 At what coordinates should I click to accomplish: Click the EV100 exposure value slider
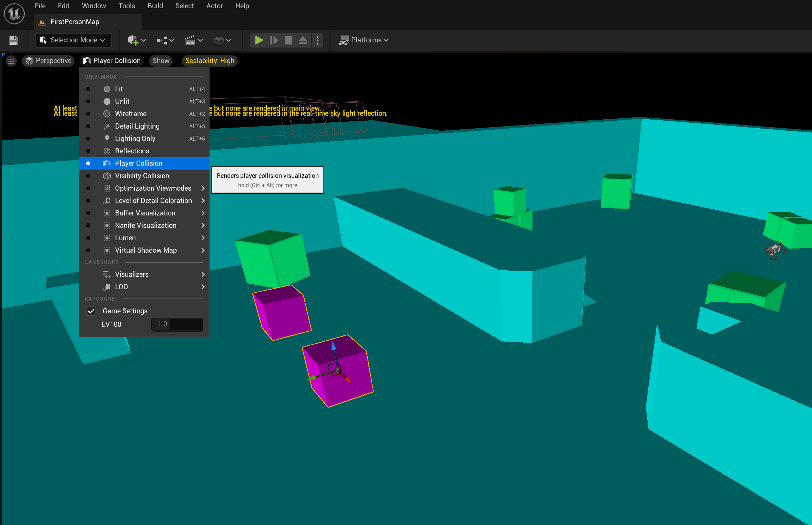click(177, 324)
